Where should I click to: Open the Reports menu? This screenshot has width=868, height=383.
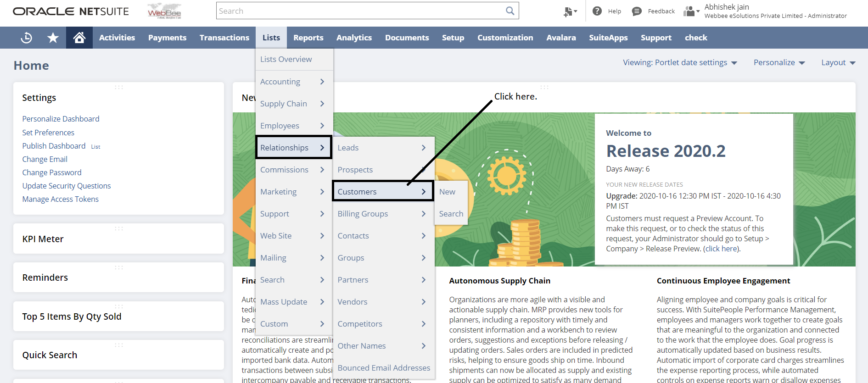pos(308,38)
